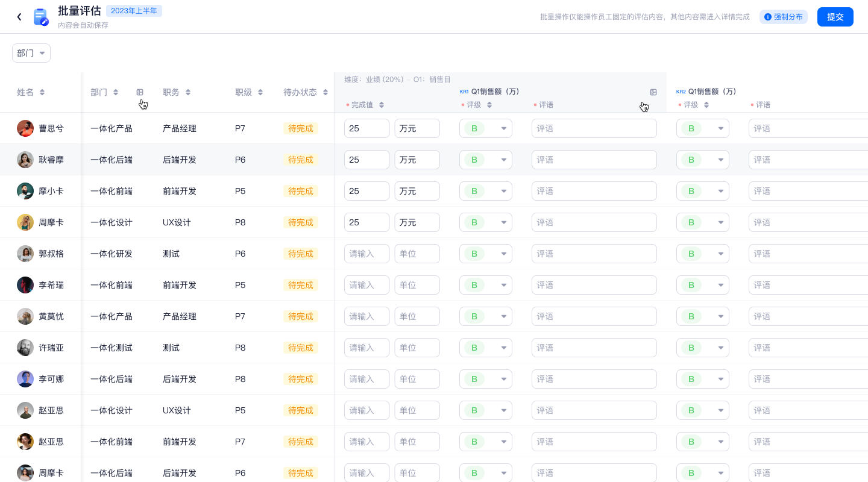Screen dimensions: 868x482
Task: Click the 万元 unit field in 耿睿摩's row
Action: point(417,160)
